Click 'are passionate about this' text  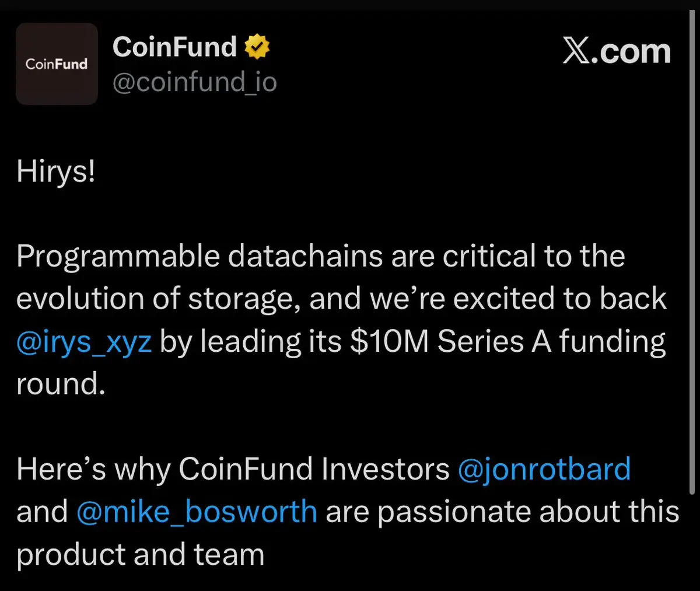click(502, 512)
